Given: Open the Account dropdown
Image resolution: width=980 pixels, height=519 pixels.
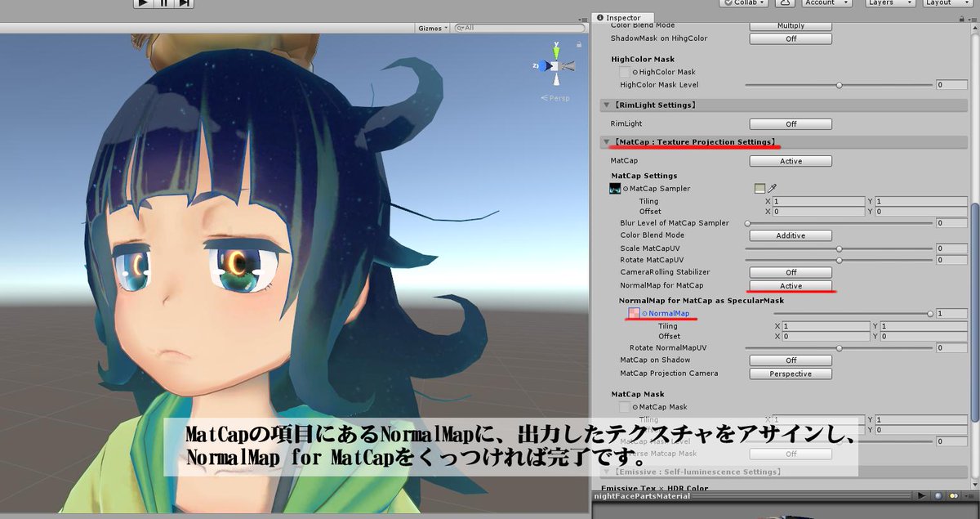Looking at the screenshot, I should (x=827, y=3).
